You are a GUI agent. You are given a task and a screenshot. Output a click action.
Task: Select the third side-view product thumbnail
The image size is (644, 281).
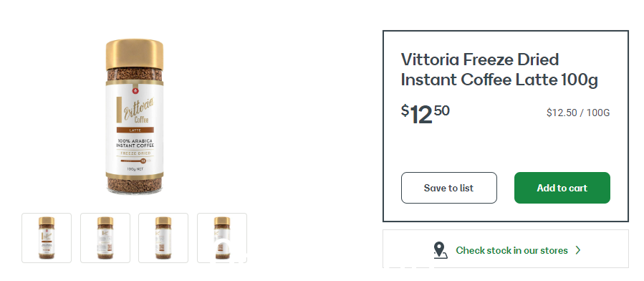(x=163, y=238)
